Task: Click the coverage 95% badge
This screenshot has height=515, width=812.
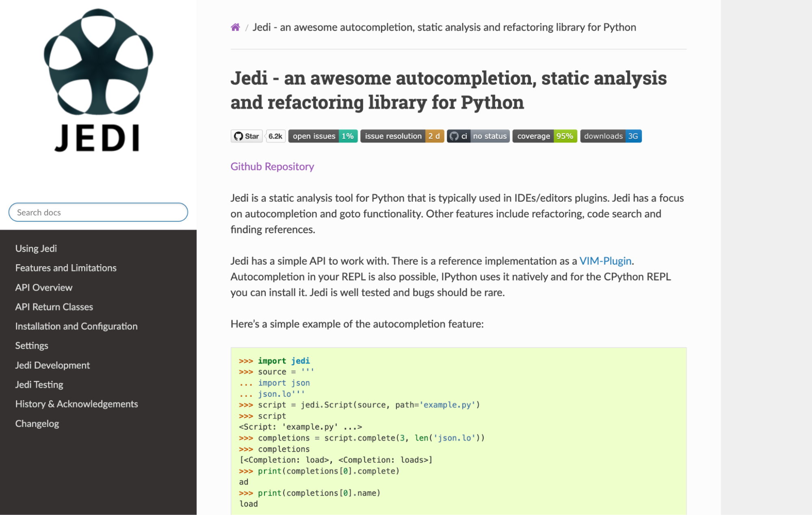Action: tap(545, 136)
